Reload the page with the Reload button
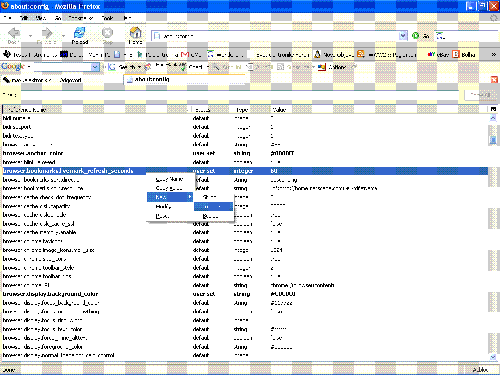The height and width of the screenshot is (375, 500). 80,36
